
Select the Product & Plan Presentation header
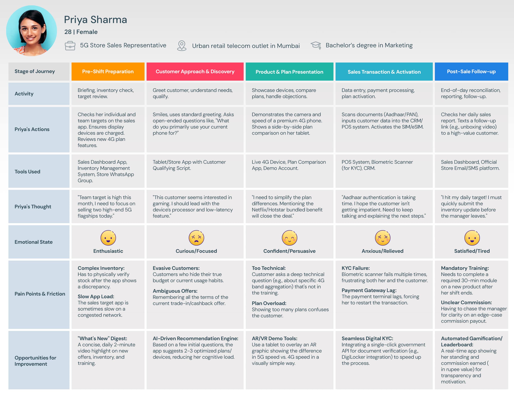tap(289, 72)
